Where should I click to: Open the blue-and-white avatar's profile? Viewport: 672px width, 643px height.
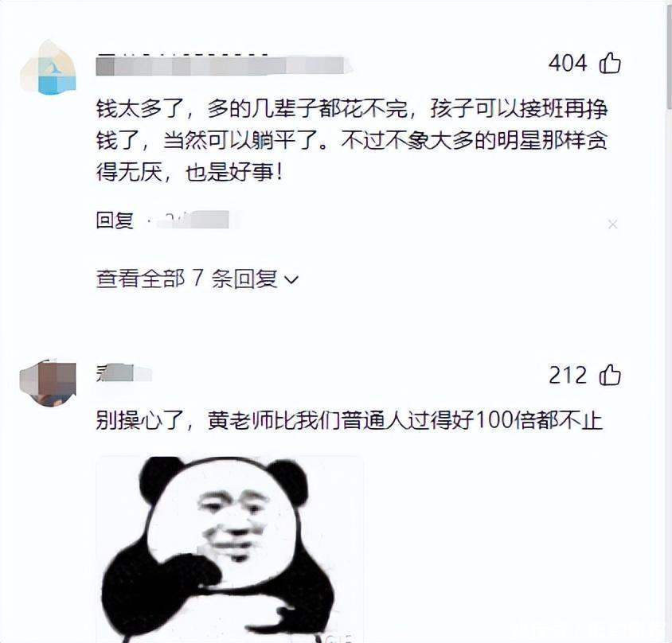click(49, 68)
